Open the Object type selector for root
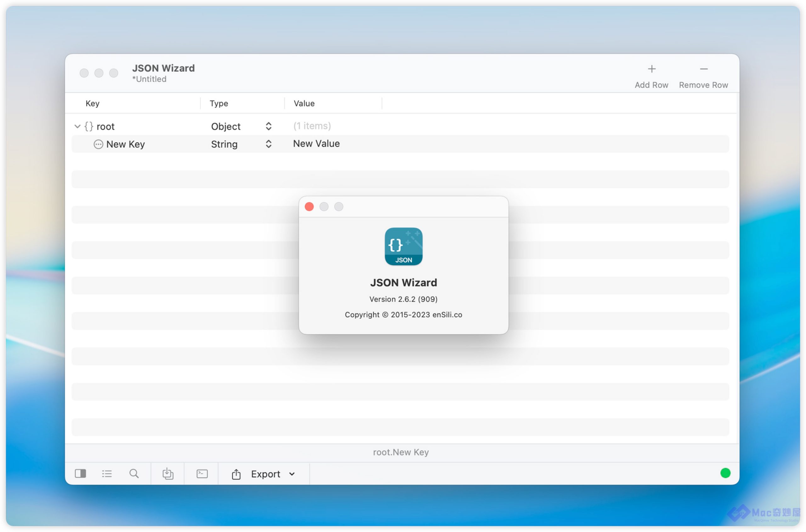This screenshot has height=532, width=806. (x=268, y=127)
